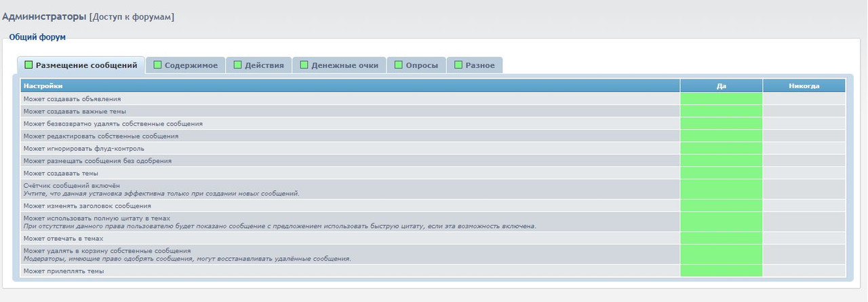Switch to the Опросы tab
The image size is (868, 302).
tap(416, 65)
